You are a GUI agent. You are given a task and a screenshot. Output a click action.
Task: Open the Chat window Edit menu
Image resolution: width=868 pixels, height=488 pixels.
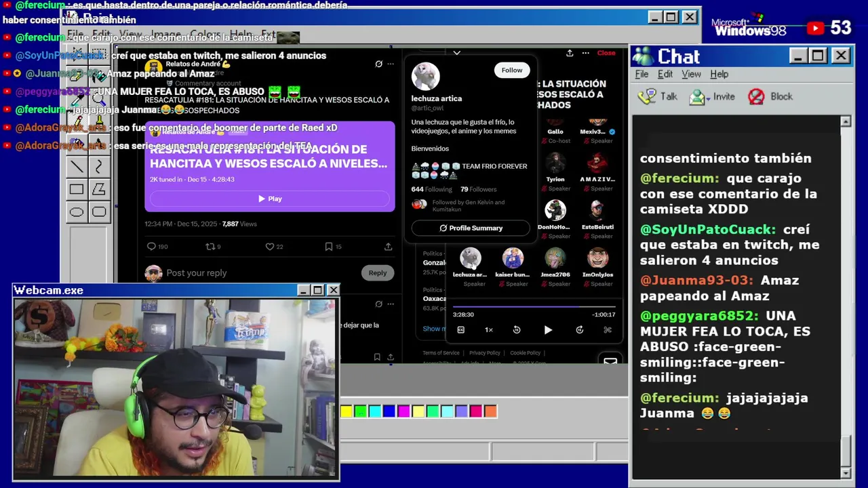[665, 74]
